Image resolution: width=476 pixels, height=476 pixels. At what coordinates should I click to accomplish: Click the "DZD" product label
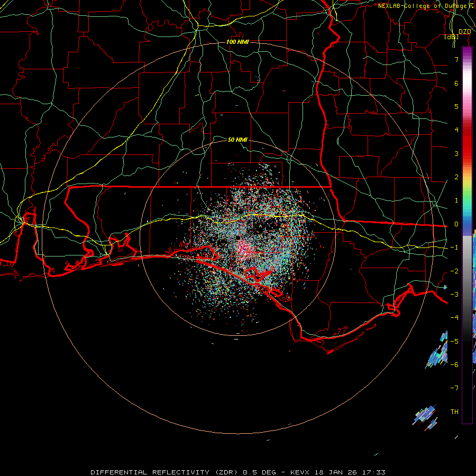tap(464, 32)
